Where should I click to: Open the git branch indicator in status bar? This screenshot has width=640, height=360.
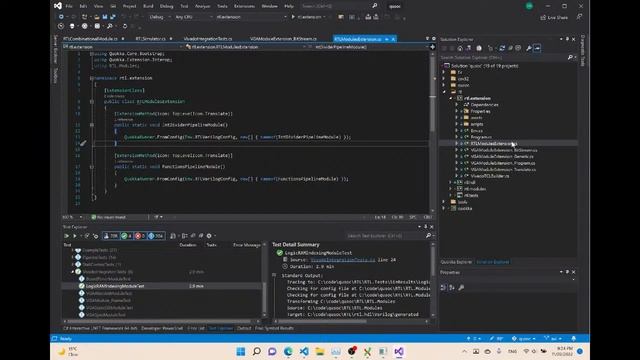coord(553,338)
